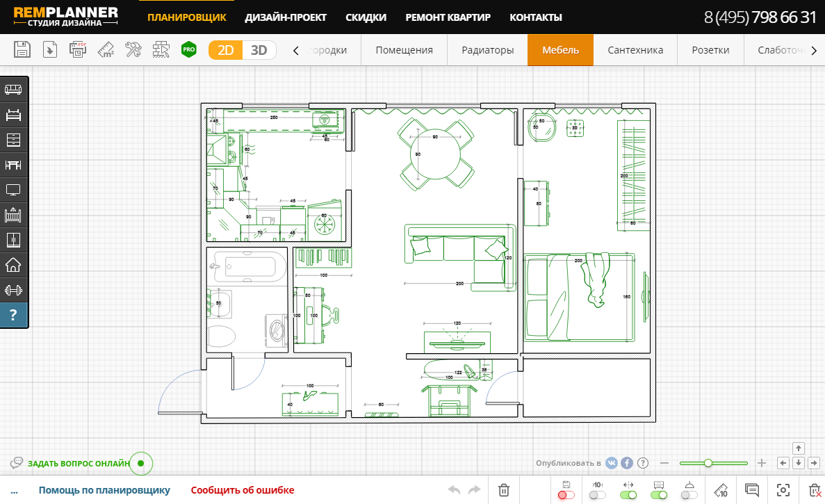The image size is (825, 504).
Task: Click the green PRO badge icon
Action: (189, 49)
